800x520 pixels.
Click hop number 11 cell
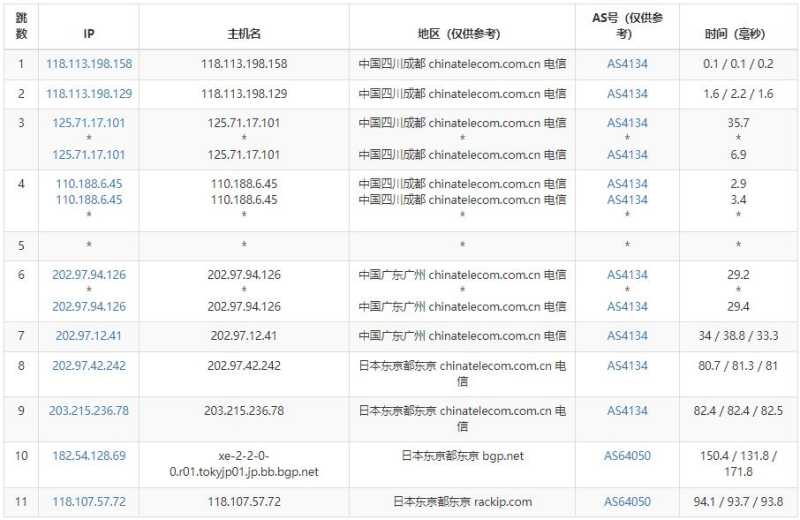click(21, 502)
